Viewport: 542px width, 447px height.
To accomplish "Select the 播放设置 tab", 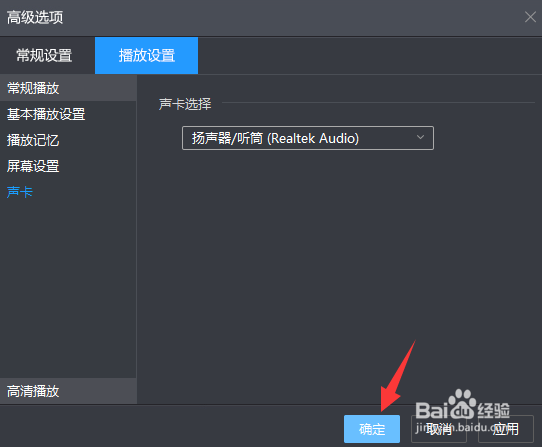I will coord(147,55).
